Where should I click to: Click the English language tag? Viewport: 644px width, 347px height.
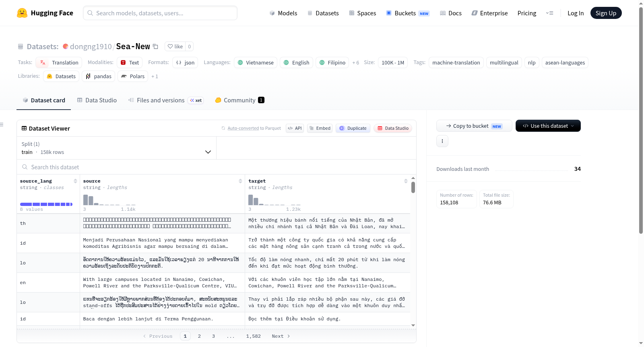(296, 62)
